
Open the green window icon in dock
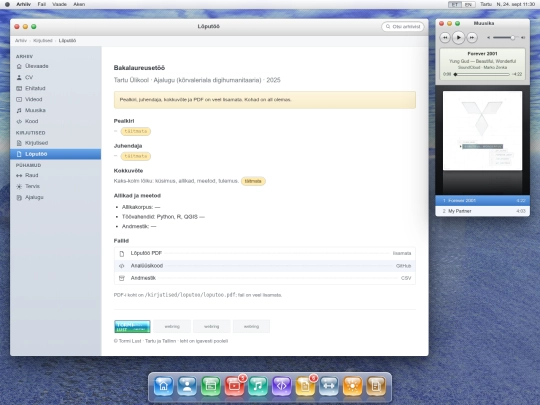click(211, 386)
